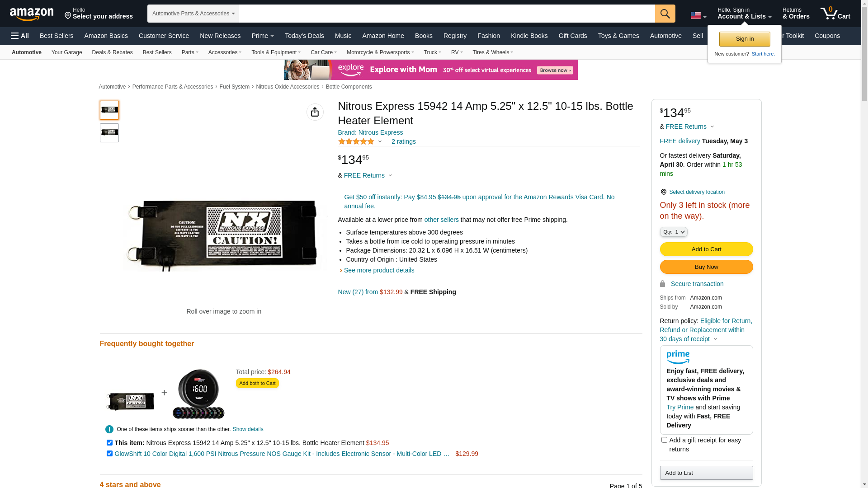Uncheck the This item checkbox
The width and height of the screenshot is (868, 488).
tap(109, 443)
